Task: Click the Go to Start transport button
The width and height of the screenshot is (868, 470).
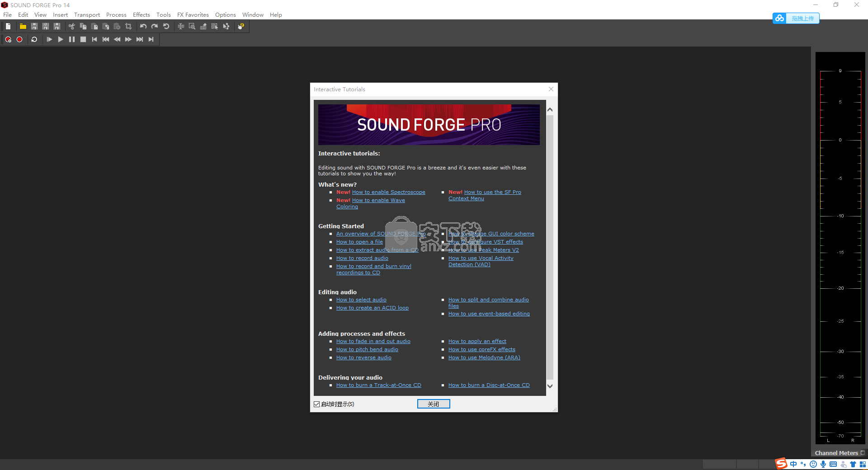Action: pyautogui.click(x=94, y=39)
